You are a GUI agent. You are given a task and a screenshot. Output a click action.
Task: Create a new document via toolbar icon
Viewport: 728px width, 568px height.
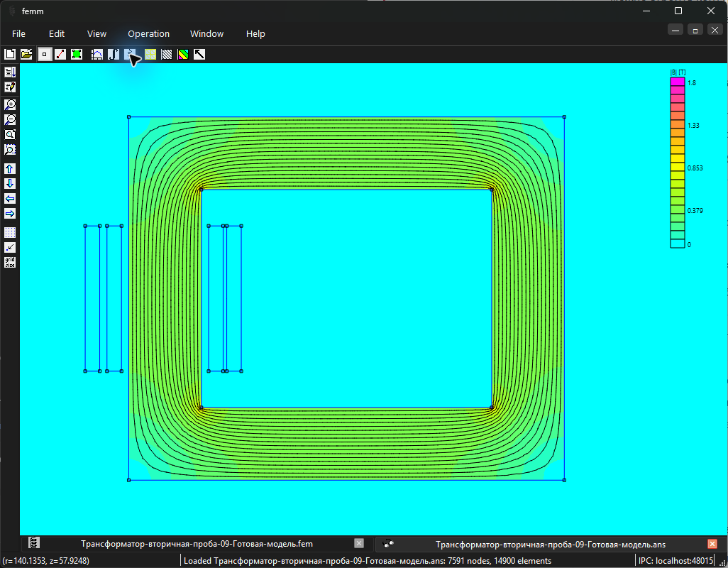click(10, 55)
